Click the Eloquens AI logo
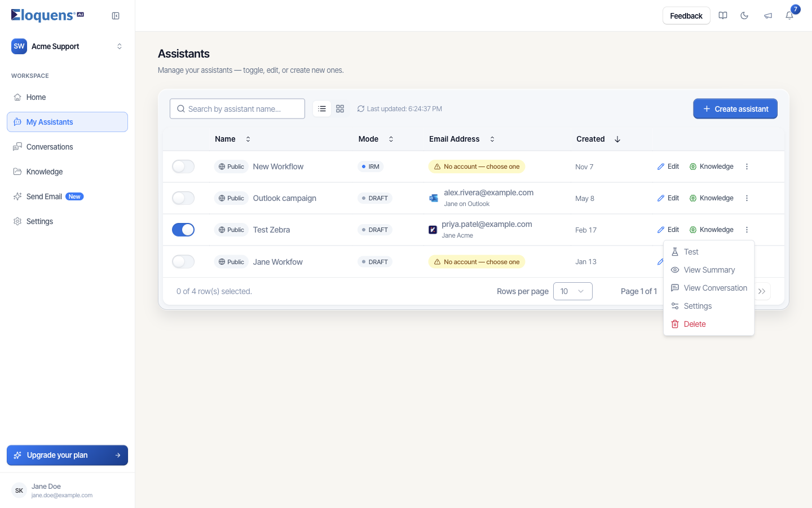This screenshot has width=812, height=508. [47, 15]
